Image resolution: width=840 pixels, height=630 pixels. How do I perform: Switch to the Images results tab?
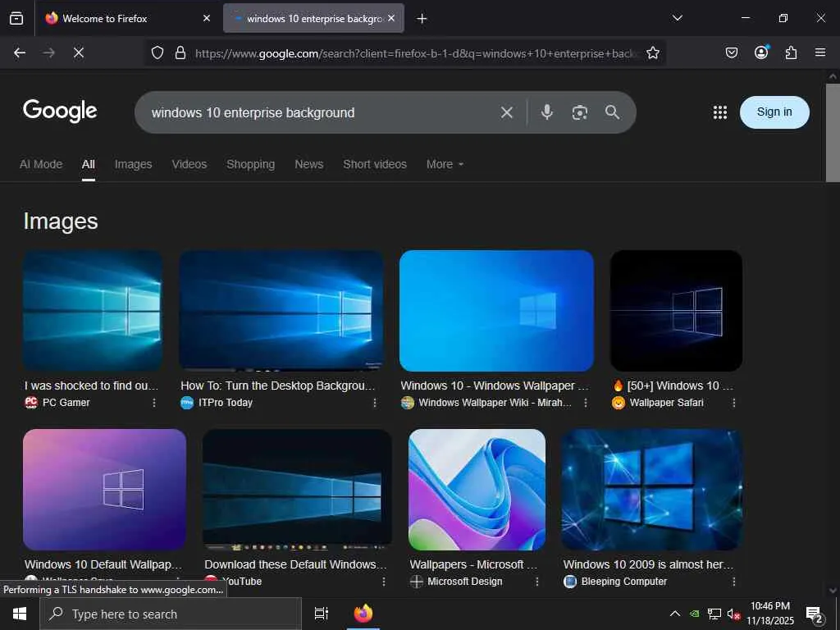tap(134, 164)
